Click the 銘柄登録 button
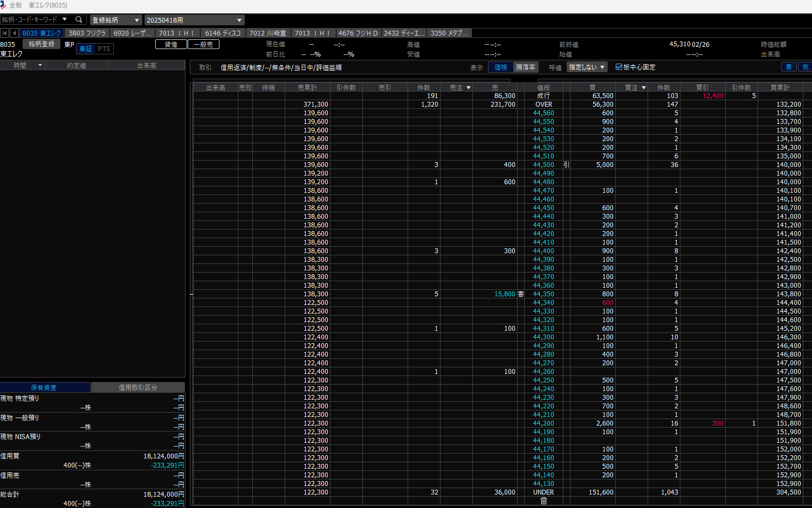 pyautogui.click(x=42, y=44)
